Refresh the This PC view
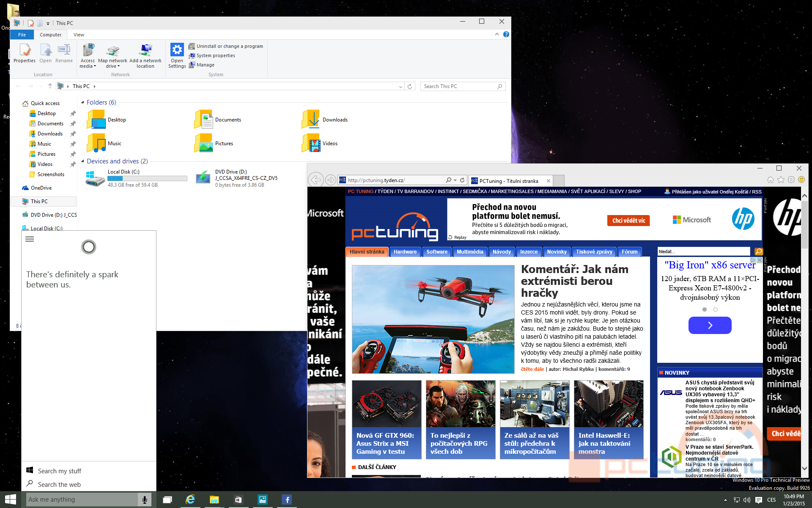 coord(410,86)
